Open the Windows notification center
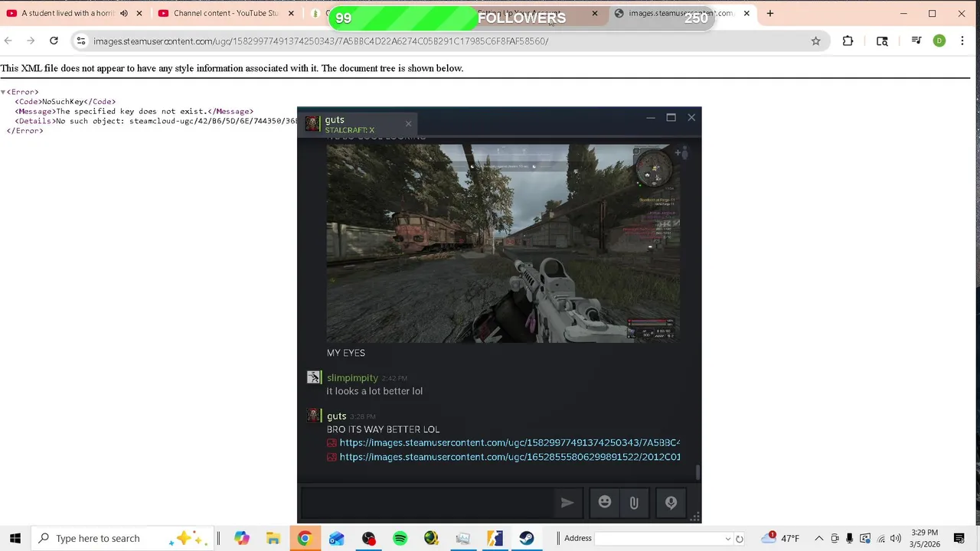The width and height of the screenshot is (980, 551). pos(959,538)
